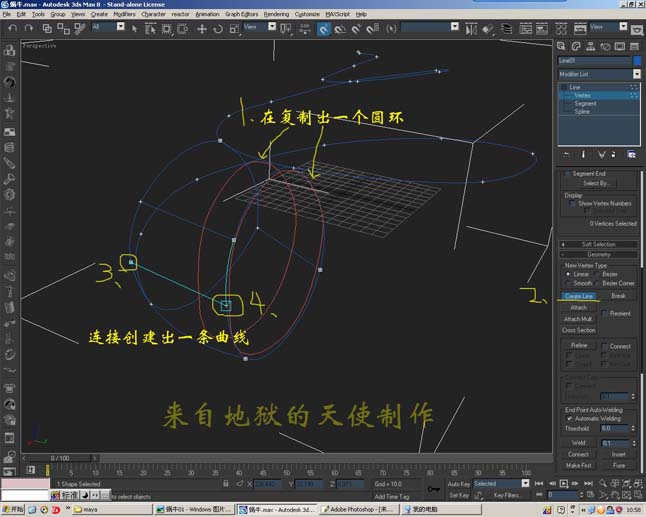Toggle Connect checkbox beside Refine

[x=604, y=346]
